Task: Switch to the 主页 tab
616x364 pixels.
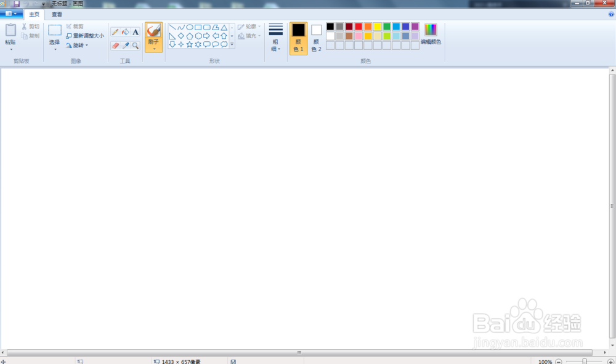Action: click(x=34, y=14)
